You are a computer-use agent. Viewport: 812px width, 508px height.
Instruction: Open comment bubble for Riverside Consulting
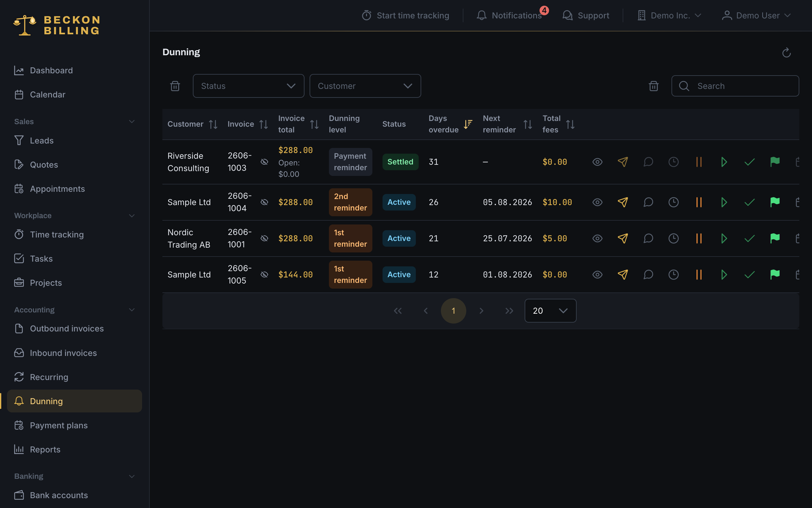(x=648, y=162)
